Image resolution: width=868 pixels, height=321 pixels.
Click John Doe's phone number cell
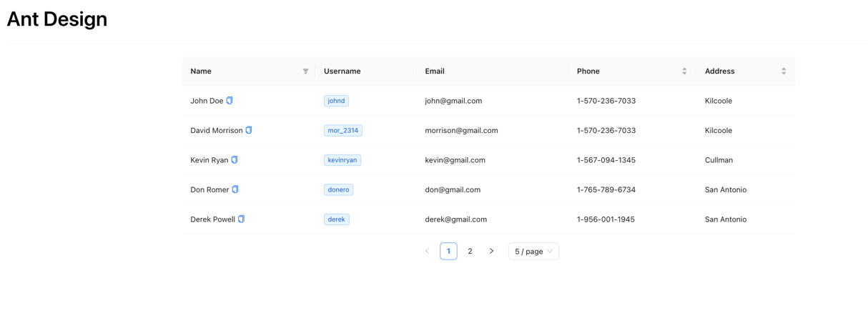coord(632,101)
